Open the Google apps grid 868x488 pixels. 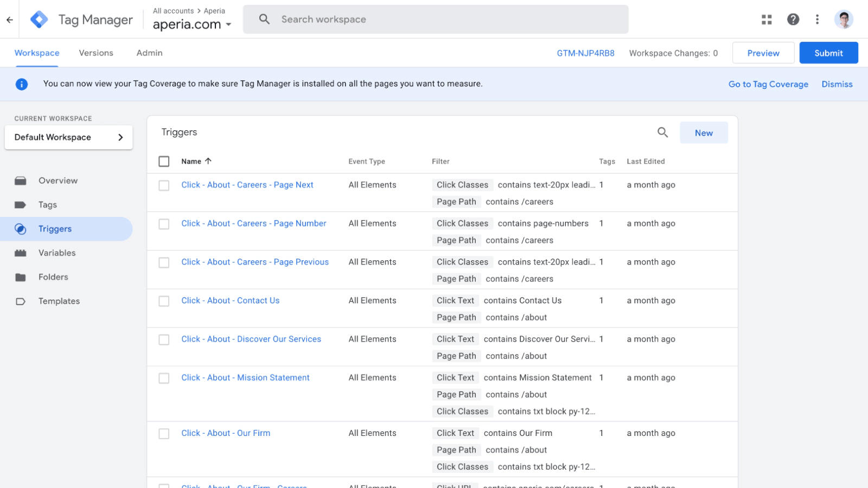(767, 20)
